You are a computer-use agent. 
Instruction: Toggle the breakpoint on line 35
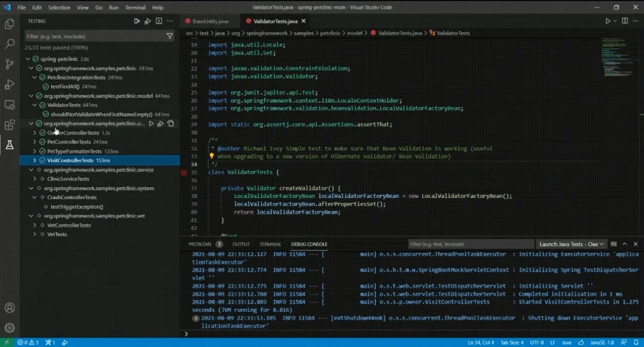(185, 173)
